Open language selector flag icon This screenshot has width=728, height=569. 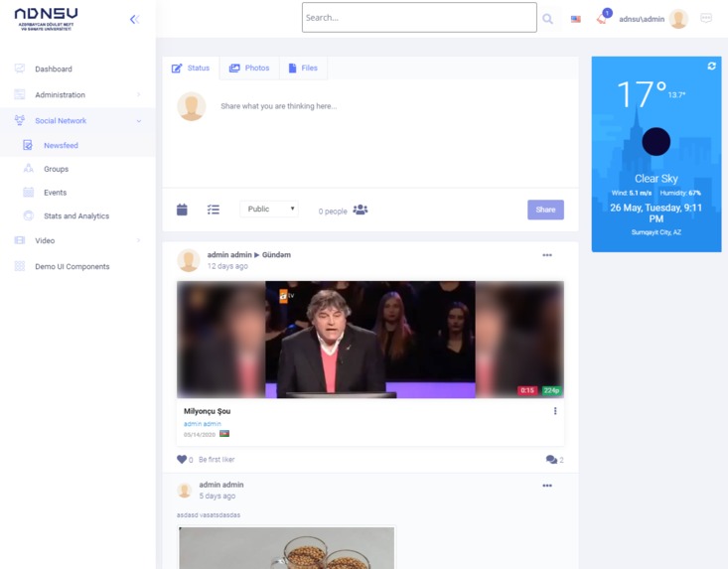coord(576,19)
